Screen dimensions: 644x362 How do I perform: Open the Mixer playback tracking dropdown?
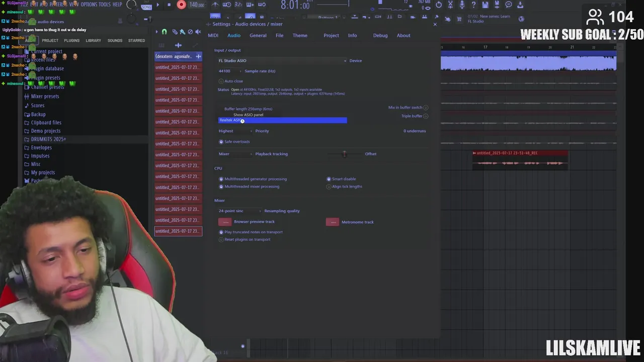235,154
